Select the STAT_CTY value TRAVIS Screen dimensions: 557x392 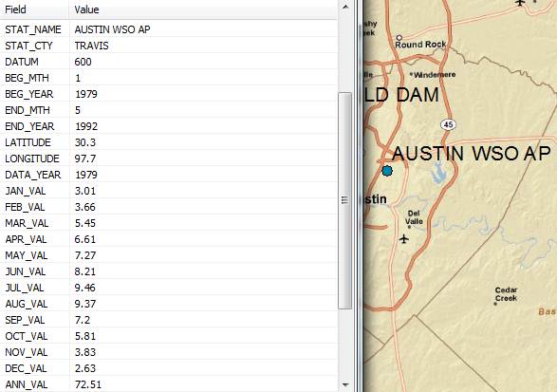coord(92,46)
